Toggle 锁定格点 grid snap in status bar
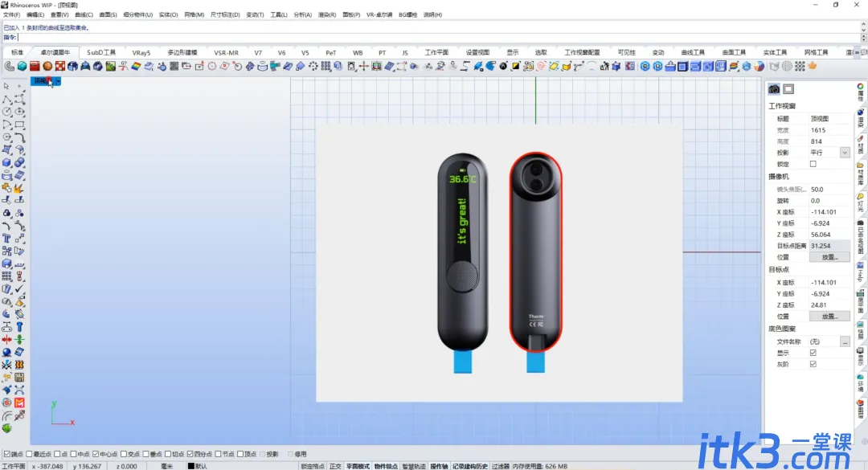Image resolution: width=868 pixels, height=470 pixels. click(x=313, y=466)
